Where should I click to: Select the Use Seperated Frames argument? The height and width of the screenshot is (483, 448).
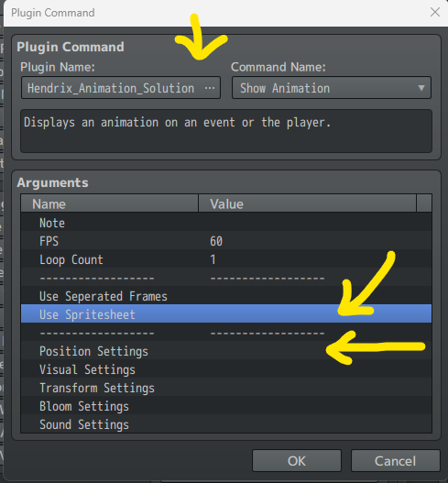226,296
